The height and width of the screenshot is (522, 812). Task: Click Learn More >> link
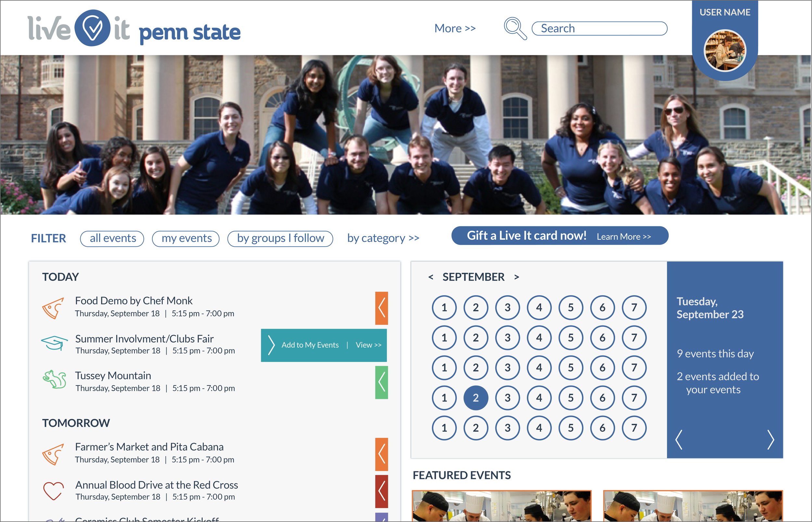coord(624,236)
